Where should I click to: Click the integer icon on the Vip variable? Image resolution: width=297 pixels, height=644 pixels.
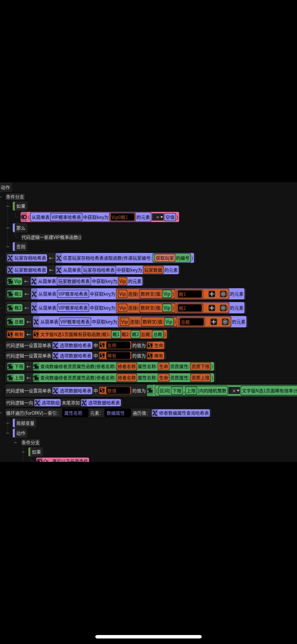point(10,281)
